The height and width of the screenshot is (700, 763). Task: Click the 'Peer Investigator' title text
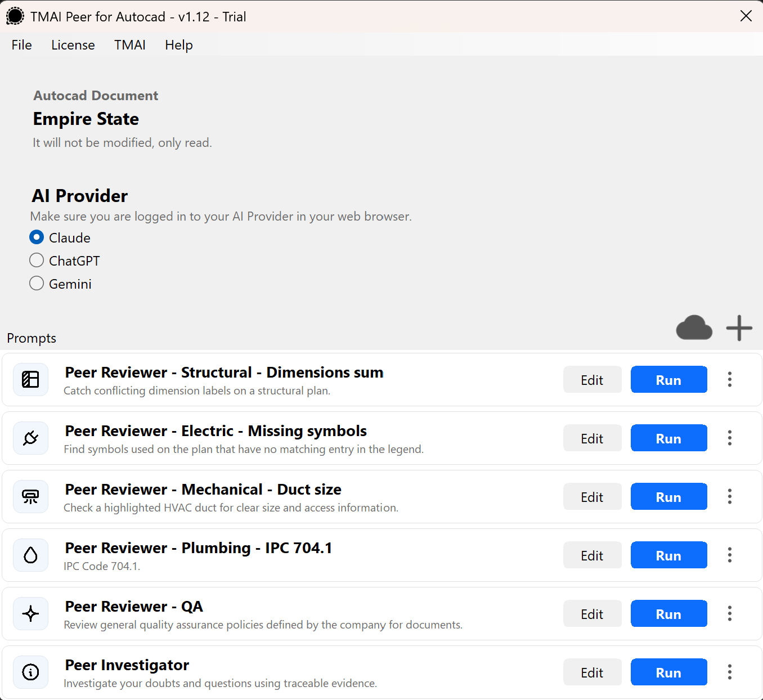coord(127,665)
